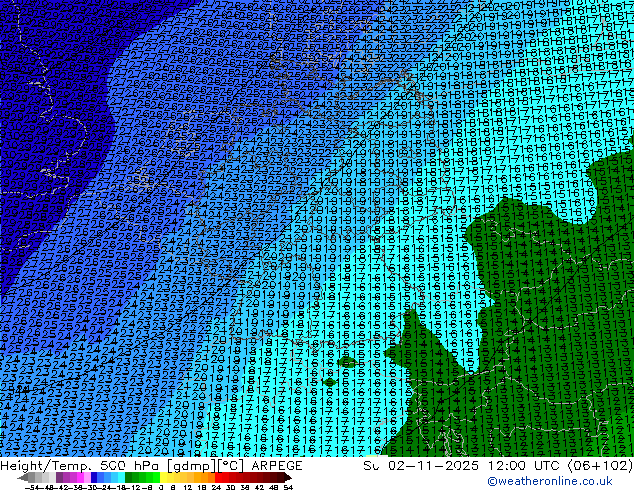Click the '12' label on the temperature scale
The image size is (634, 490).
pos(188,488)
